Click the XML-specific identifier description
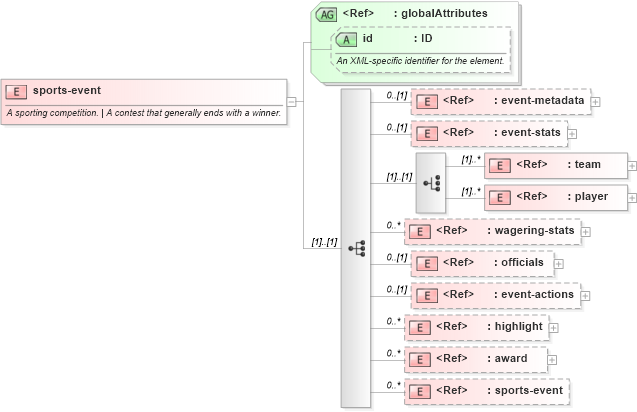Image resolution: width=637 pixels, height=412 pixels. [420, 61]
